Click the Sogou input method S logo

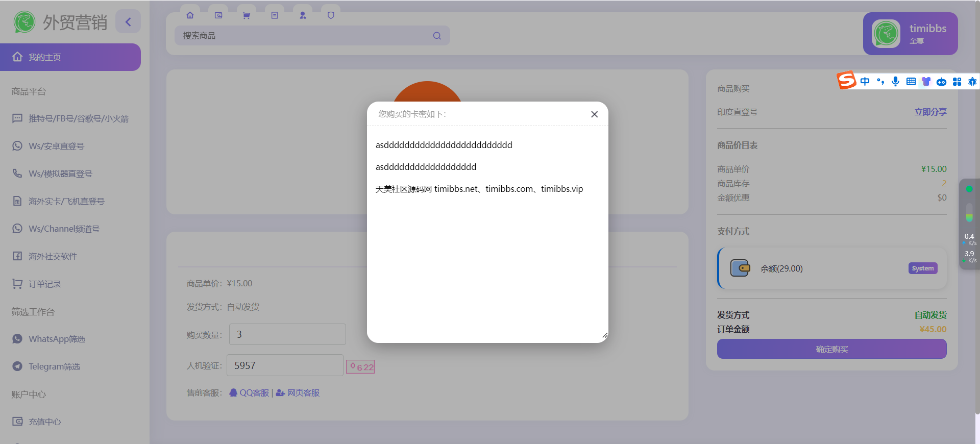[846, 81]
